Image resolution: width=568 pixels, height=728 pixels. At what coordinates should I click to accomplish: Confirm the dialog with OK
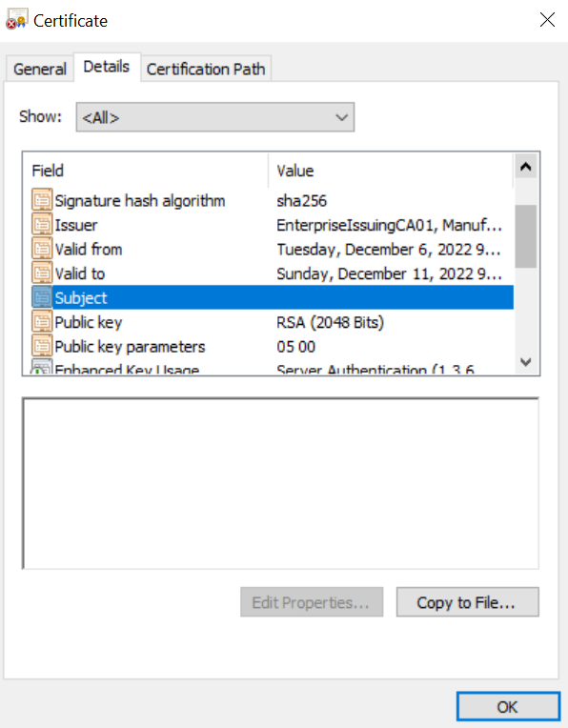pyautogui.click(x=508, y=707)
